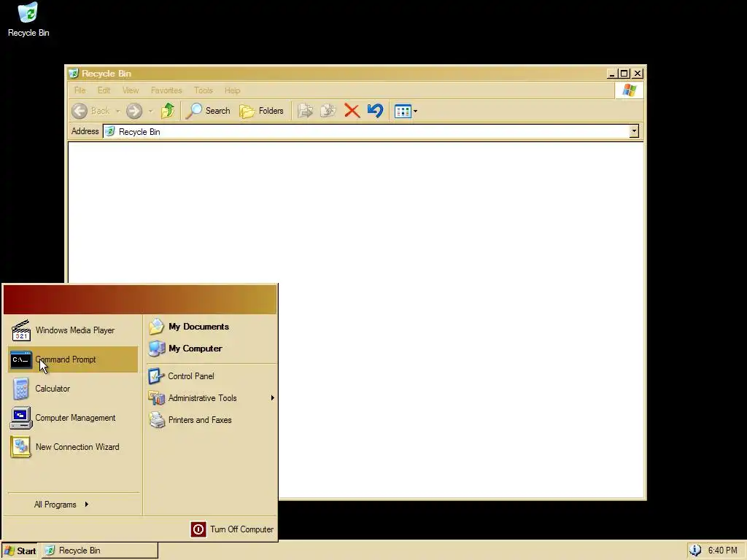Open the View menu
The image size is (747, 560).
point(131,90)
